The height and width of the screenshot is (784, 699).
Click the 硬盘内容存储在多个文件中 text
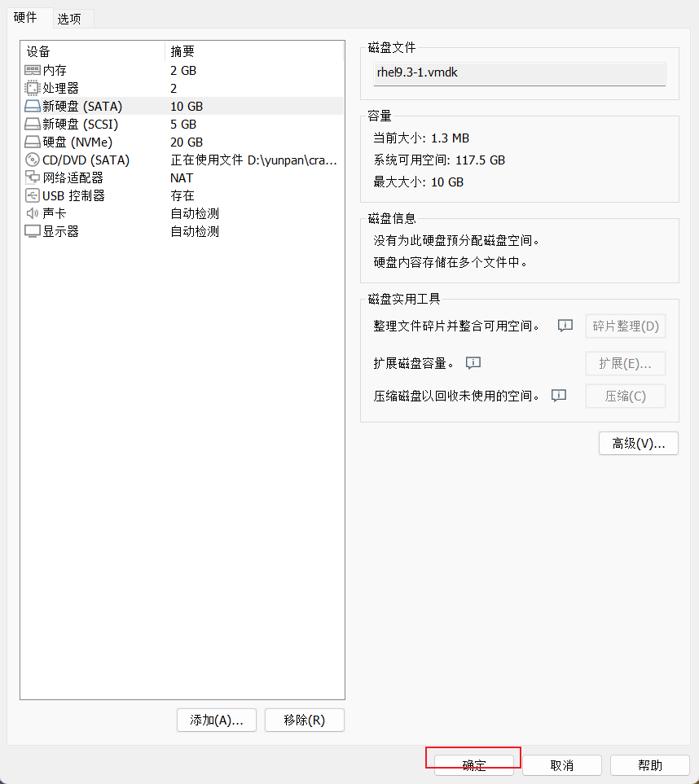tap(451, 262)
